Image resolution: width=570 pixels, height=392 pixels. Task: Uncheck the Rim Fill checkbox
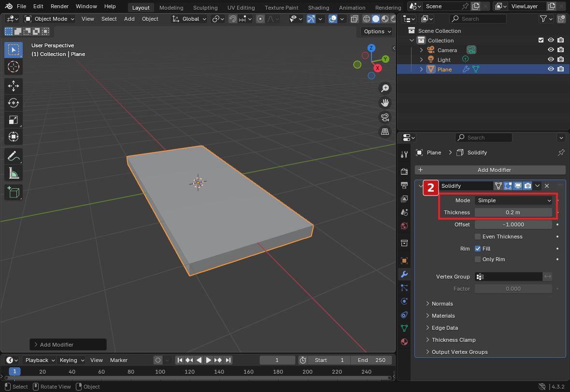click(478, 249)
